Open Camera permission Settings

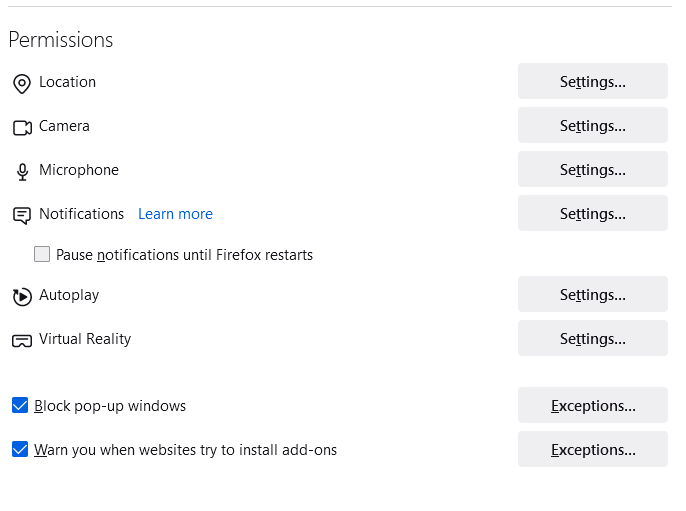coord(593,126)
